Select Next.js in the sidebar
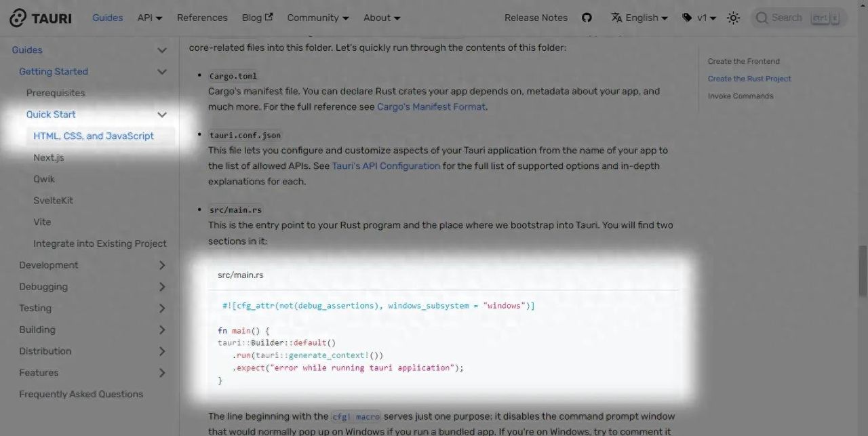868x436 pixels. click(x=49, y=157)
